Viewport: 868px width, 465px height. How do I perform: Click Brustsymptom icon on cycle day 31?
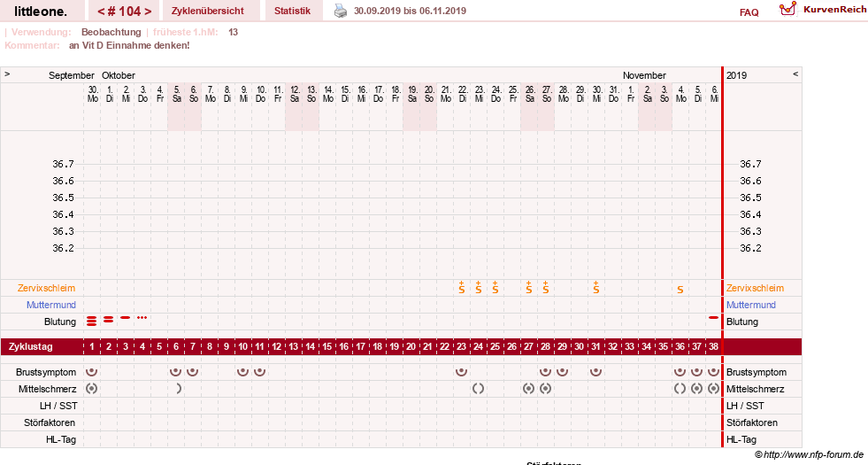click(x=595, y=371)
